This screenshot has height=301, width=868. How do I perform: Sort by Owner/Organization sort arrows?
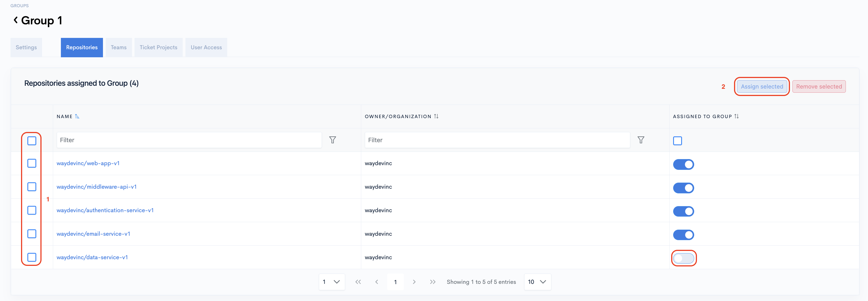point(436,116)
